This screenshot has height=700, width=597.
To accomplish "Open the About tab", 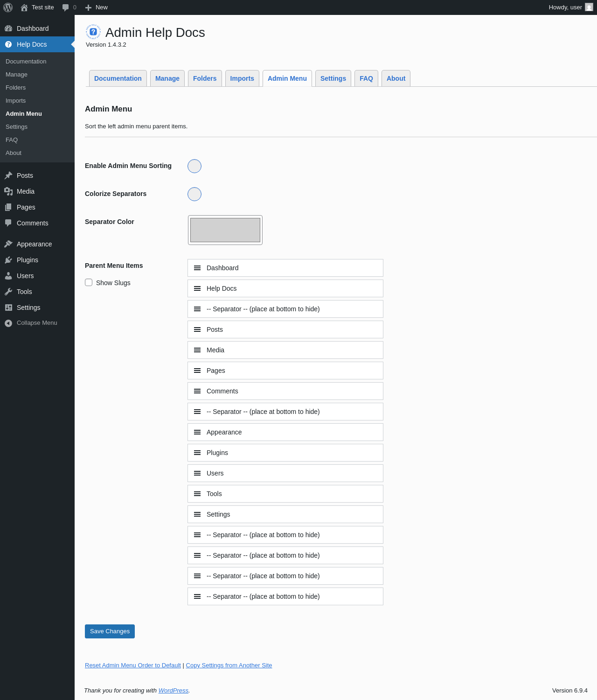I will (x=396, y=78).
